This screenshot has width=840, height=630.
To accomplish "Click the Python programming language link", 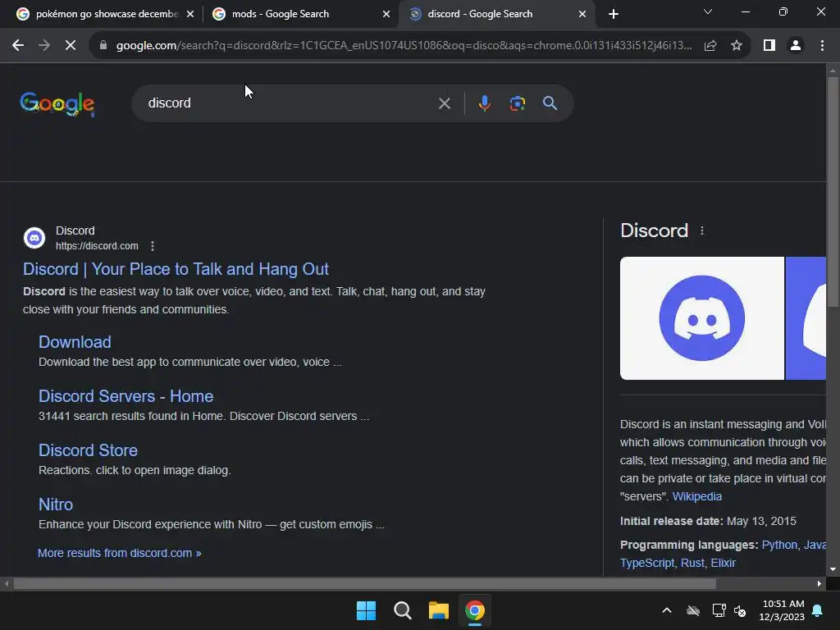I will coord(779,545).
